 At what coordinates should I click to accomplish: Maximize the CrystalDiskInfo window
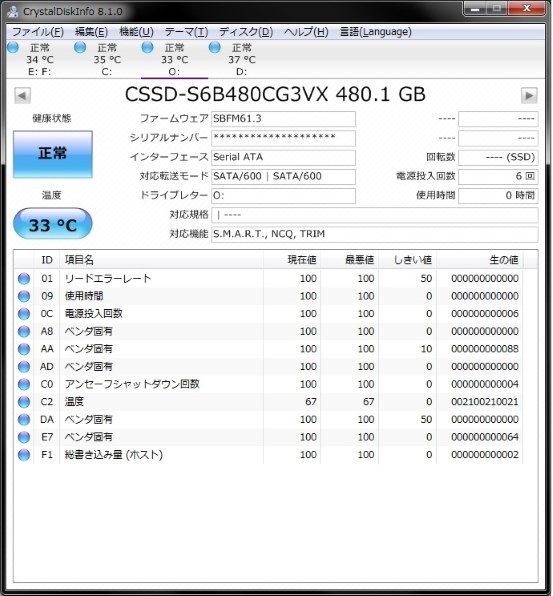(x=497, y=8)
